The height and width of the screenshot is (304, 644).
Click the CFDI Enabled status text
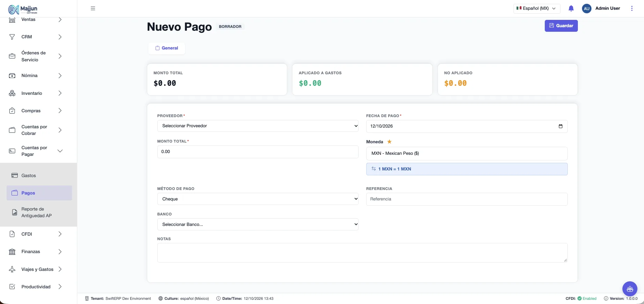[589, 298]
